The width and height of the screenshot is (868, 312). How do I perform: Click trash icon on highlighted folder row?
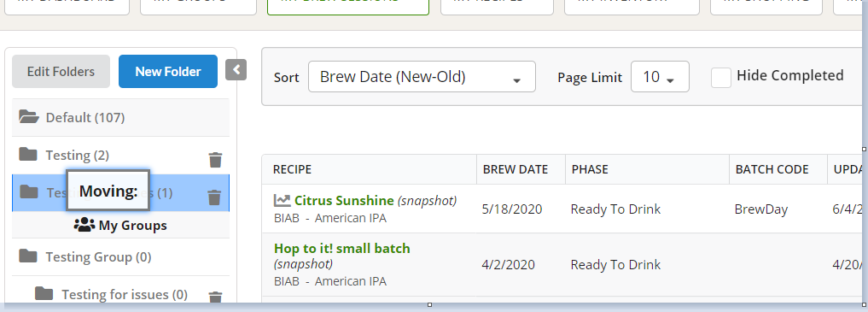[214, 197]
